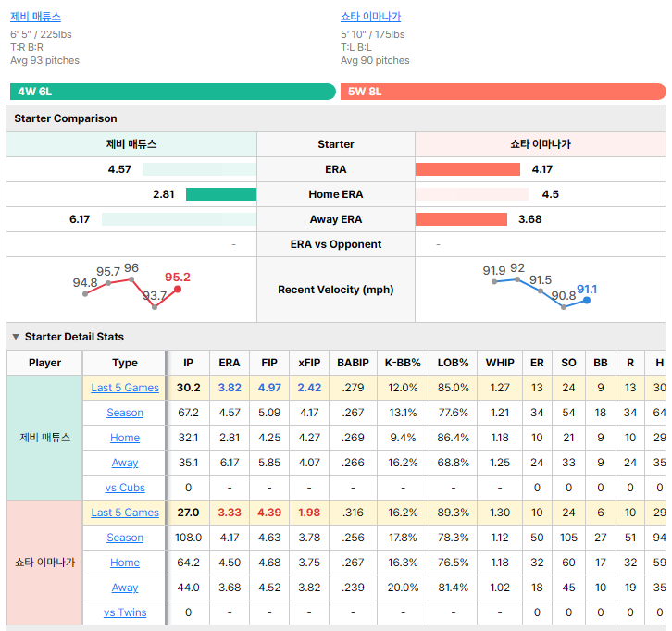Click the 89.3% LOB% cell
This screenshot has width=672, height=631.
[x=453, y=513]
